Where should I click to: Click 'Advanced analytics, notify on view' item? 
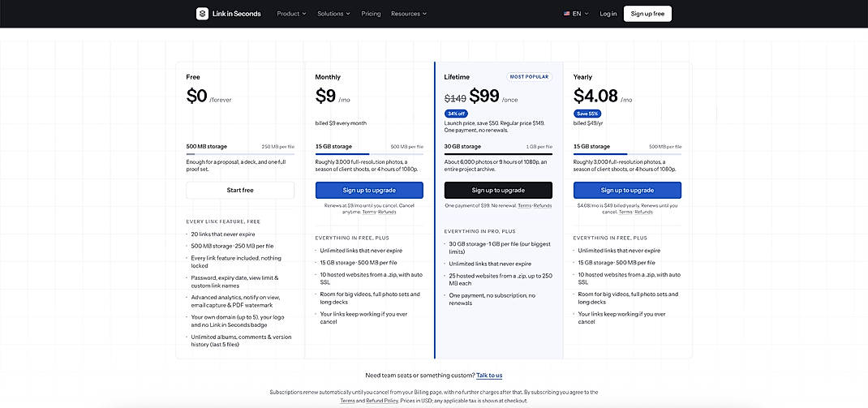coord(236,301)
